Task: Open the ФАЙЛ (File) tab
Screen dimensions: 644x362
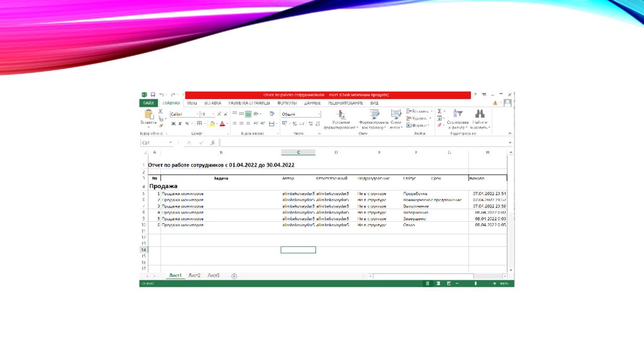Action: (148, 103)
